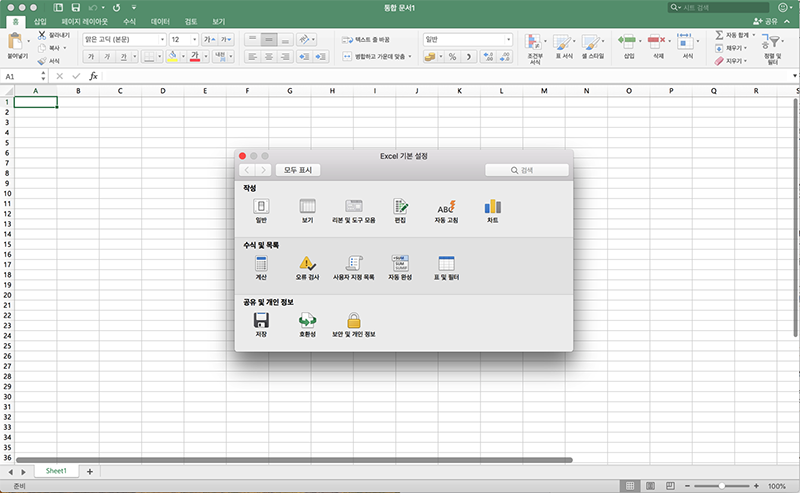Click 정렬 및 필터 sort and filter button
This screenshot has width=800, height=493.
point(772,49)
